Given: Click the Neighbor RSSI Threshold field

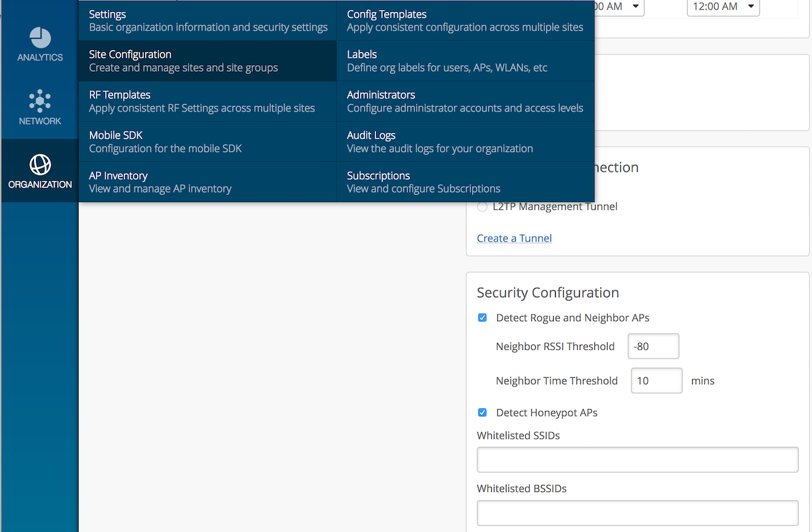Looking at the screenshot, I should pyautogui.click(x=653, y=346).
